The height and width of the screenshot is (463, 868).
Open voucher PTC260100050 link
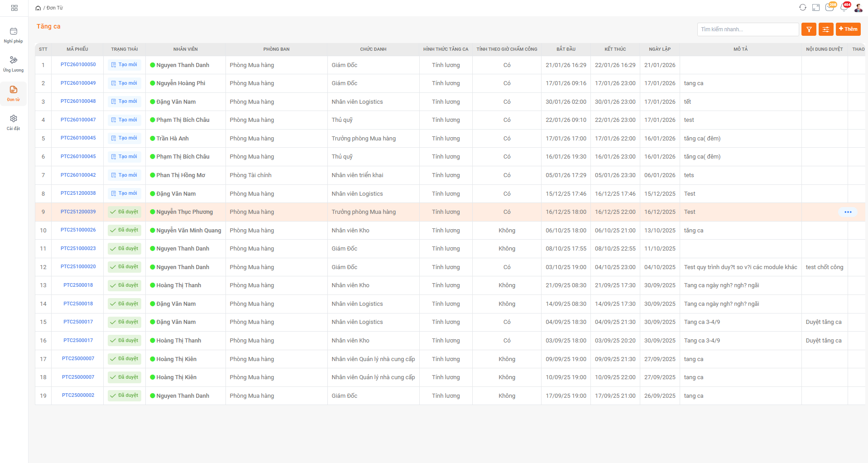(x=78, y=65)
